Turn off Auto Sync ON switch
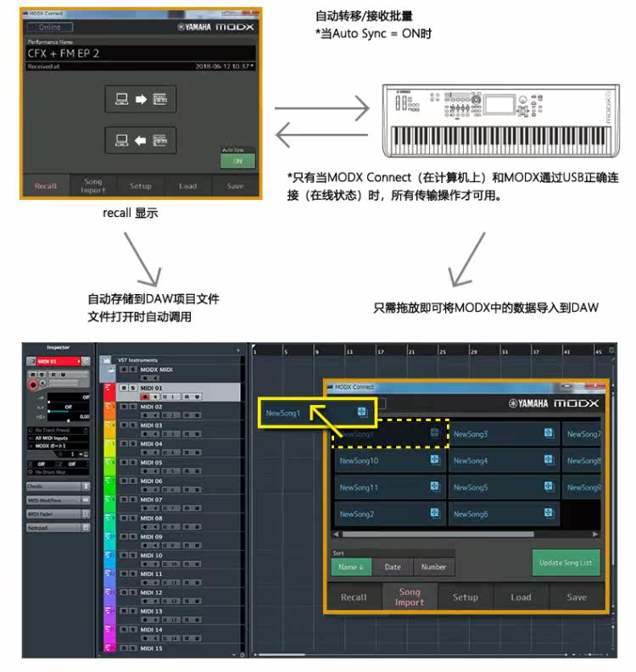 click(x=237, y=161)
